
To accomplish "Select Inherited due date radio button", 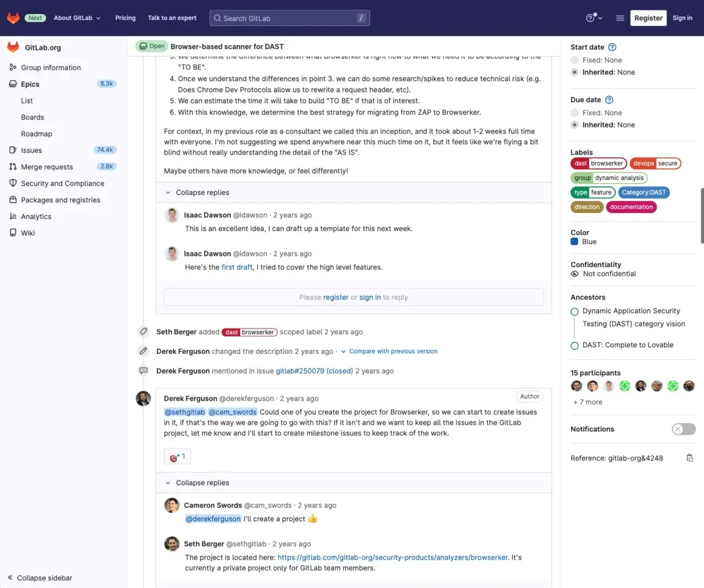I will [x=574, y=125].
